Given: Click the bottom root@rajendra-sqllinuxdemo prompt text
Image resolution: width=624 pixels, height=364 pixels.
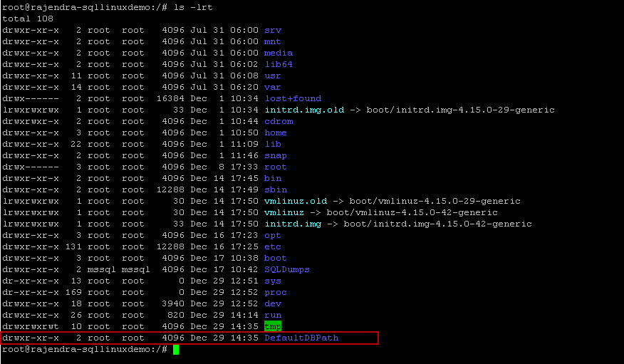Looking at the screenshot, I should click(84, 350).
